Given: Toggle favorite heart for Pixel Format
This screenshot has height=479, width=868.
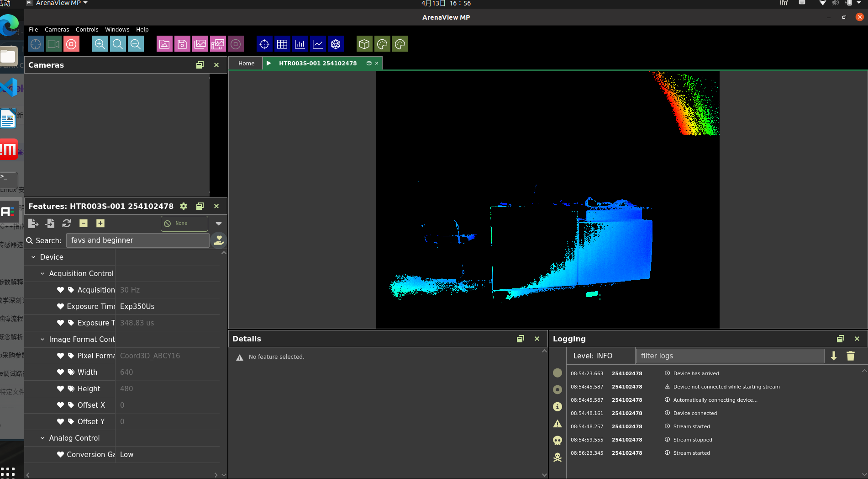Looking at the screenshot, I should pos(60,356).
